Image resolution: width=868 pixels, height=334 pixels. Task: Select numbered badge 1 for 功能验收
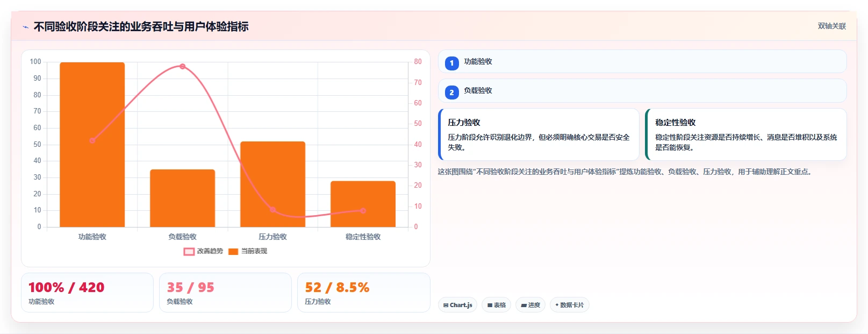451,63
